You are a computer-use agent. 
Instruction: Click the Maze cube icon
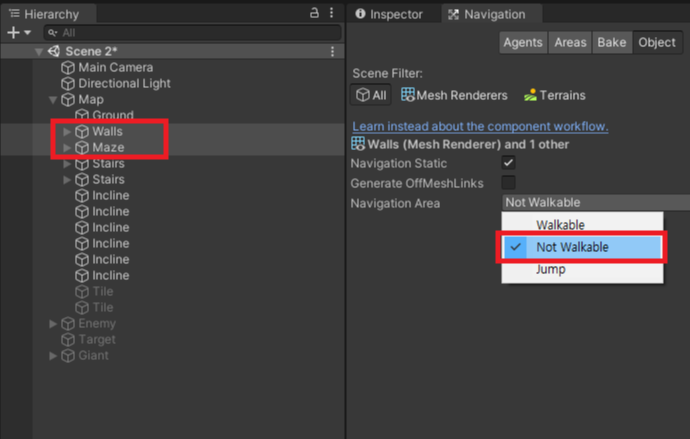82,147
